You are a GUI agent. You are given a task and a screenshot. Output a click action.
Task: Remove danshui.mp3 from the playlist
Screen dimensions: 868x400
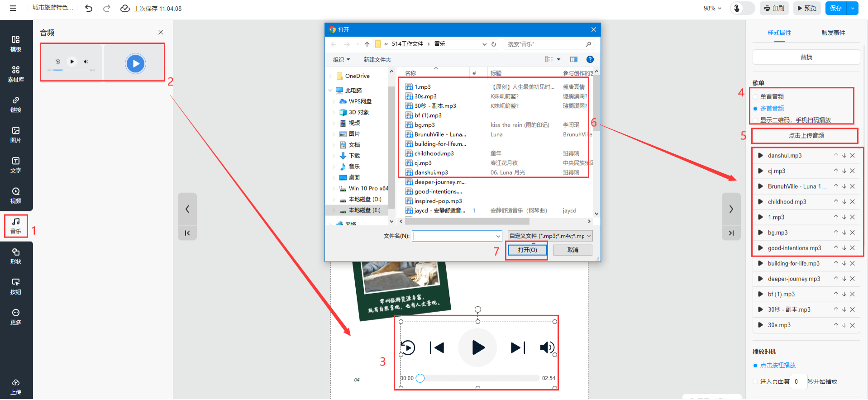tap(852, 156)
